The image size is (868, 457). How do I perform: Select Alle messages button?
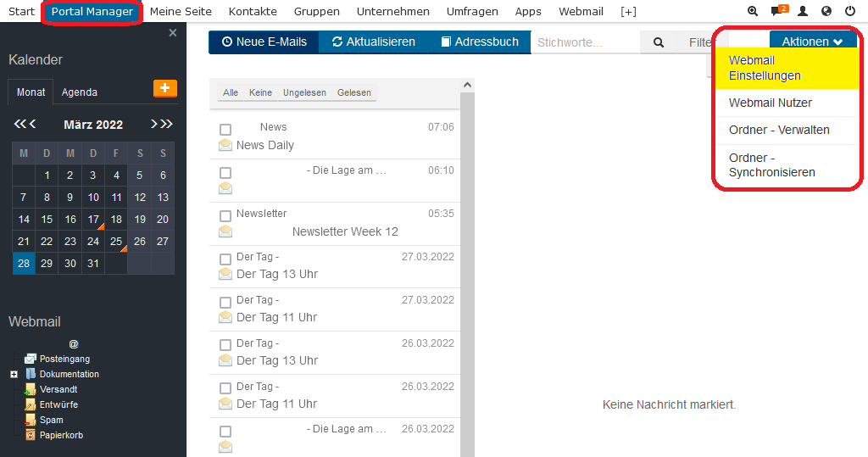click(231, 92)
